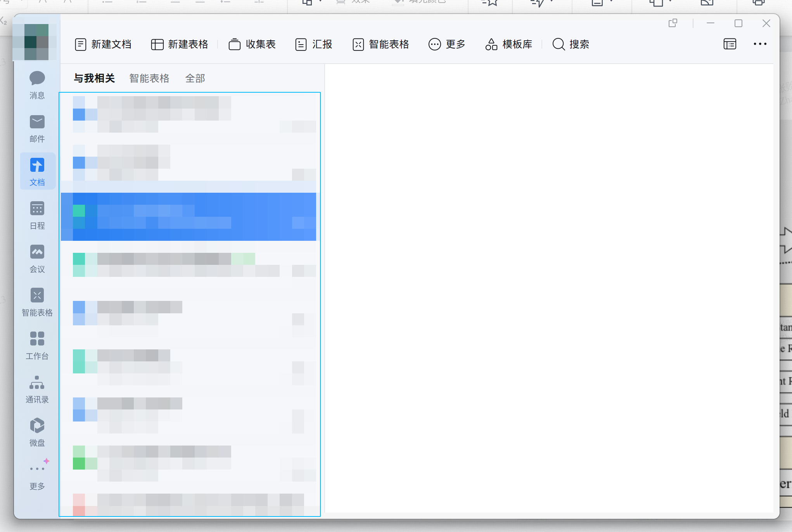Viewport: 792px width, 532px height.
Task: Click the pop-out window icon
Action: click(673, 23)
